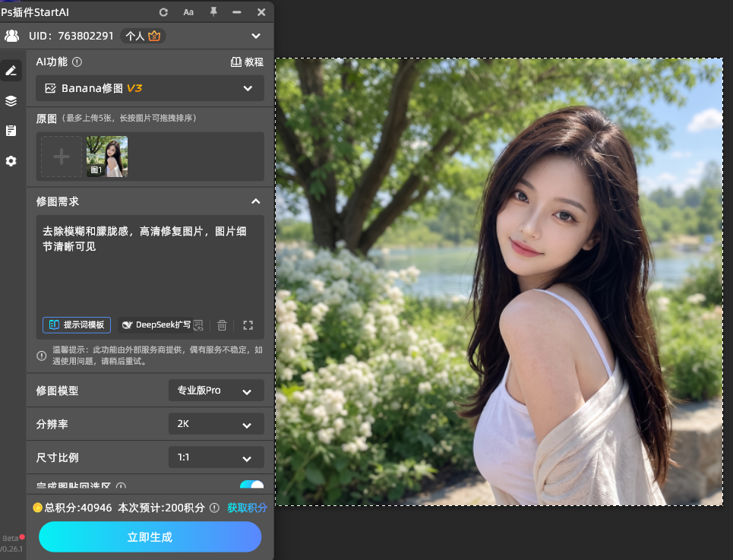Select the 图1 source image thumbnail
Viewport: 733px width, 560px height.
pos(107,157)
